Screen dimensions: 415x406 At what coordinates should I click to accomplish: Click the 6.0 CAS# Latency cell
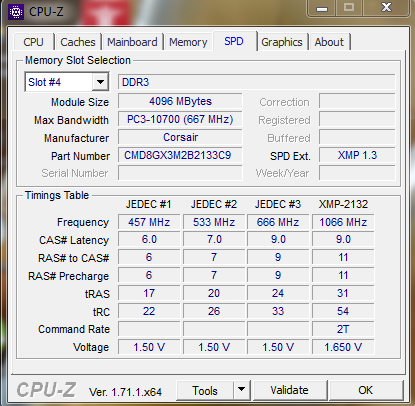(x=149, y=239)
